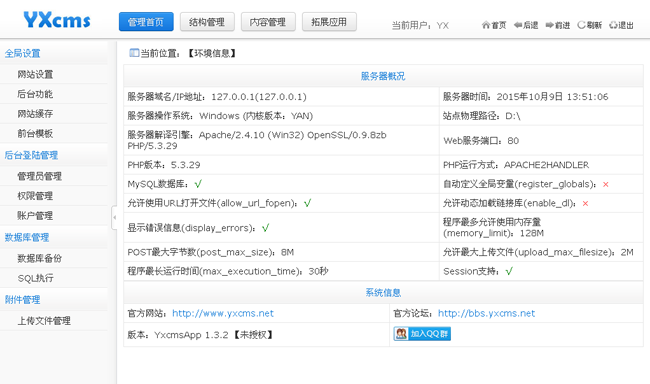This screenshot has width=650, height=384.
Task: Click the Web服务端口 80 cell
Action: 541,140
